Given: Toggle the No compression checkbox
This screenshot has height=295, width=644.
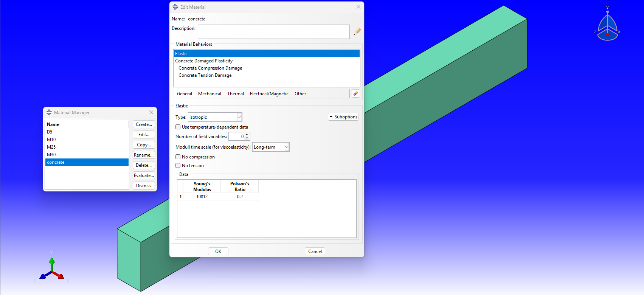Looking at the screenshot, I should 178,157.
